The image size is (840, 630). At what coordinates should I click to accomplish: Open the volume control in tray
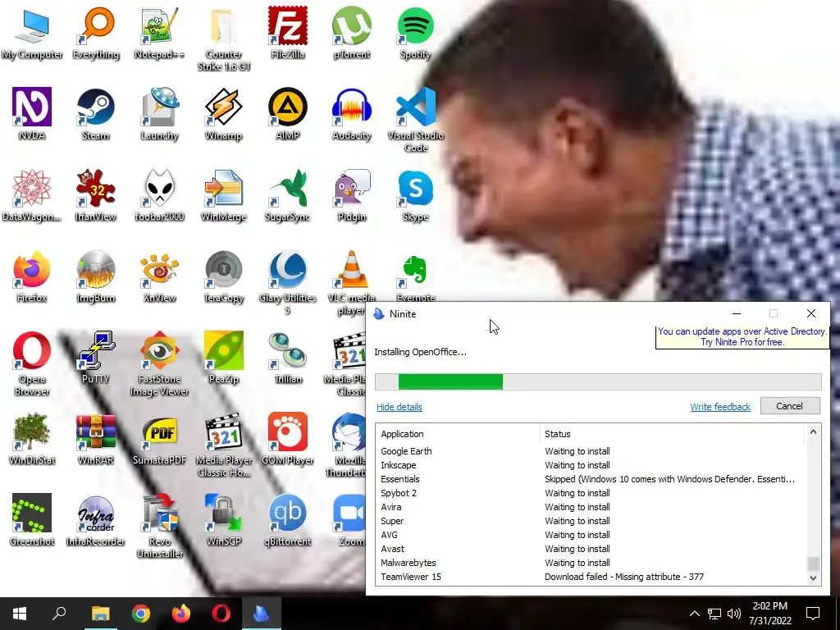coord(734,614)
